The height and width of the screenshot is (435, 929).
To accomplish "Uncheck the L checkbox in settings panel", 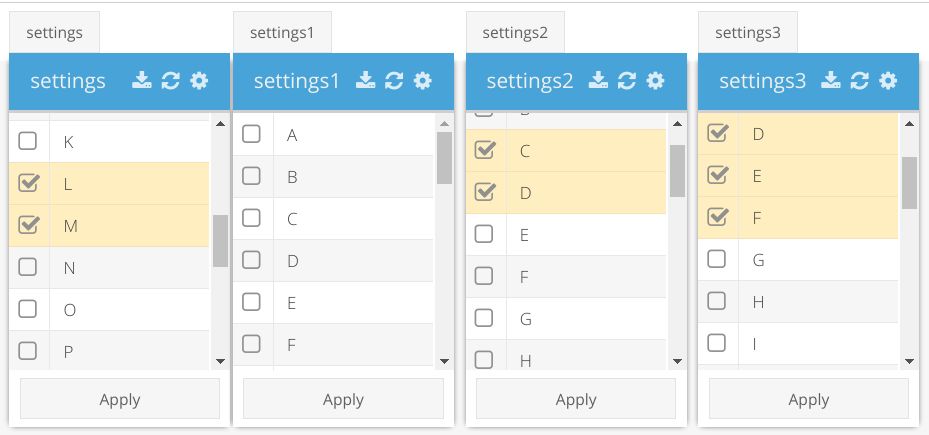I will (28, 183).
